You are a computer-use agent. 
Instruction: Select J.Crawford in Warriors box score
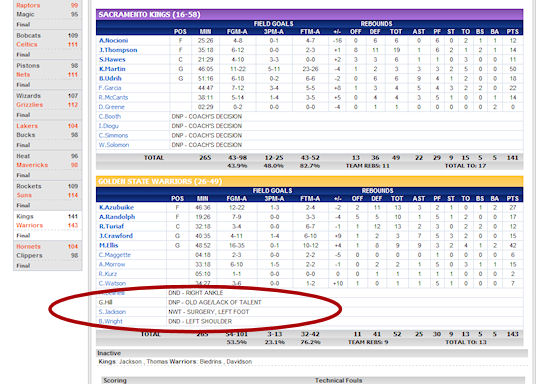[116, 236]
